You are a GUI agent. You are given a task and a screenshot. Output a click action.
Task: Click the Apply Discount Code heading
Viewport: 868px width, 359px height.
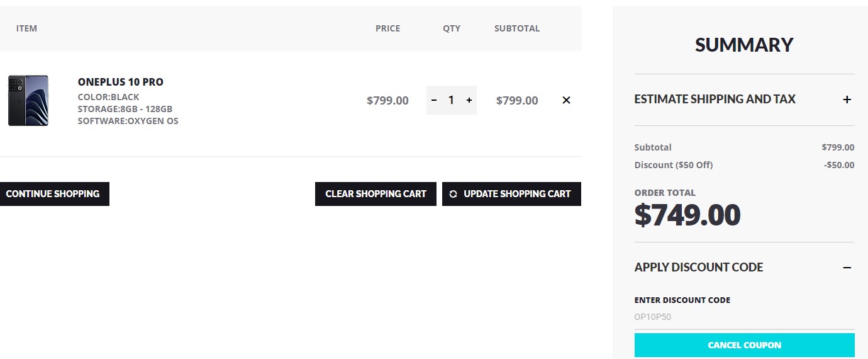coord(698,268)
